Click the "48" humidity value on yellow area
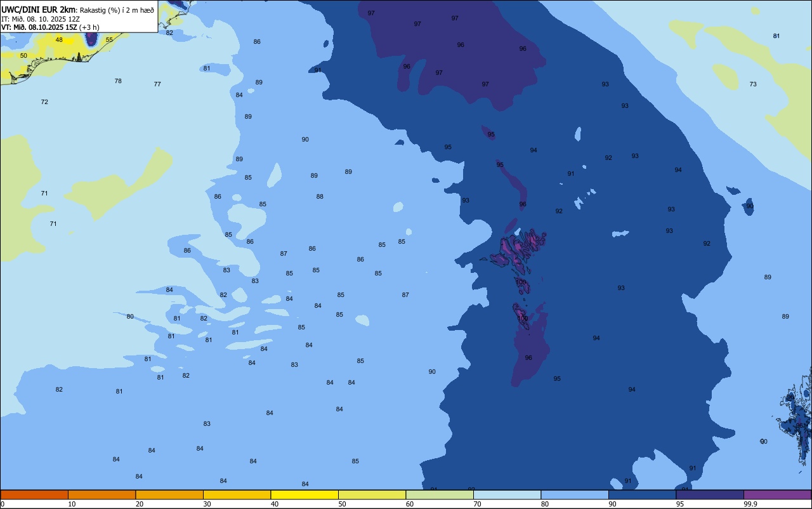 tap(59, 40)
